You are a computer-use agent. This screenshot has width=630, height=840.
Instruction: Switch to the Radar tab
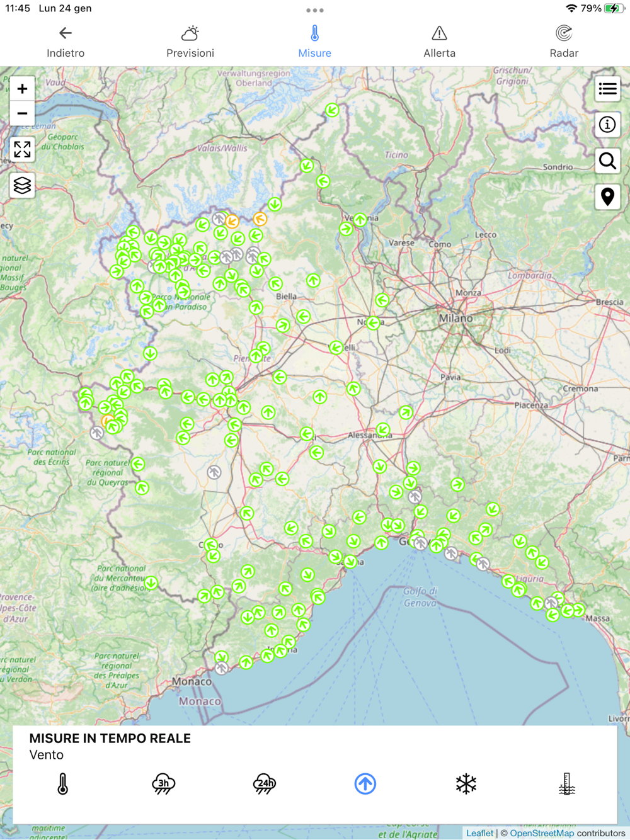(564, 42)
